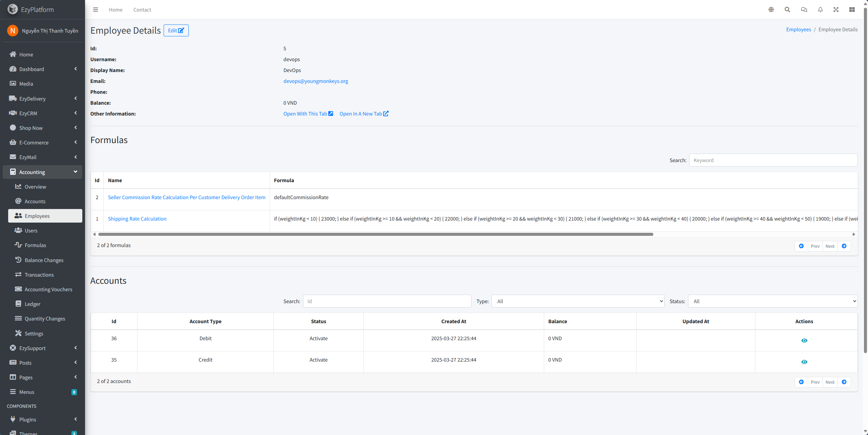Click the next arrow icon in accounts pagination
Viewport: 868px width, 435px height.
844,382
